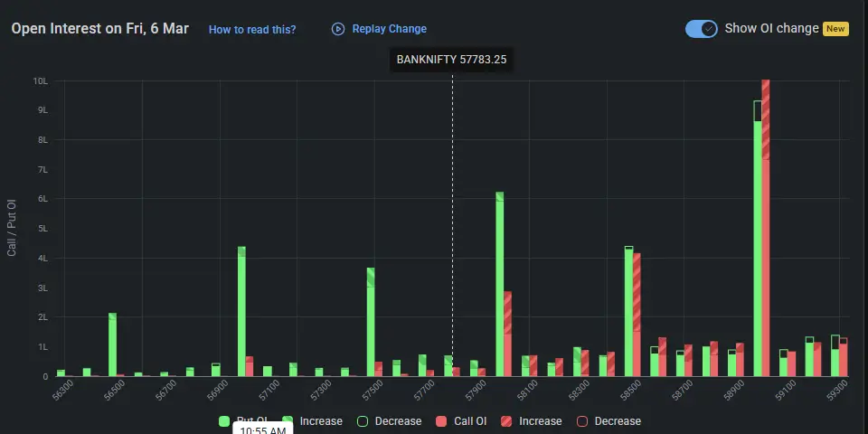
Task: Start the Replay Change playback
Action: (x=379, y=29)
